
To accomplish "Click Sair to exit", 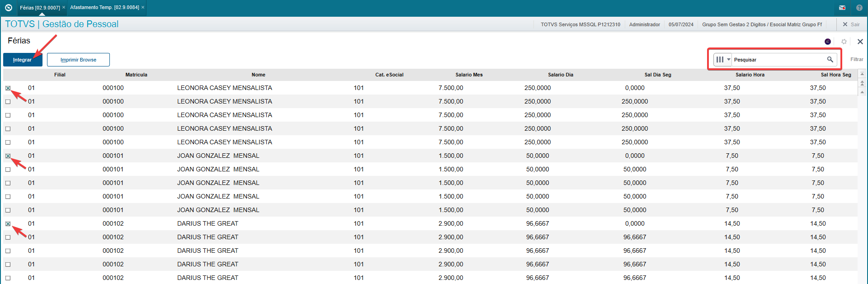I will pos(851,24).
